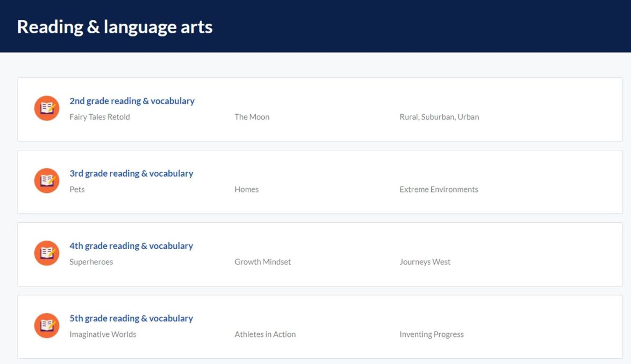Click the Reading & language arts heading
Screen dimensions: 631x364
[x=115, y=27]
